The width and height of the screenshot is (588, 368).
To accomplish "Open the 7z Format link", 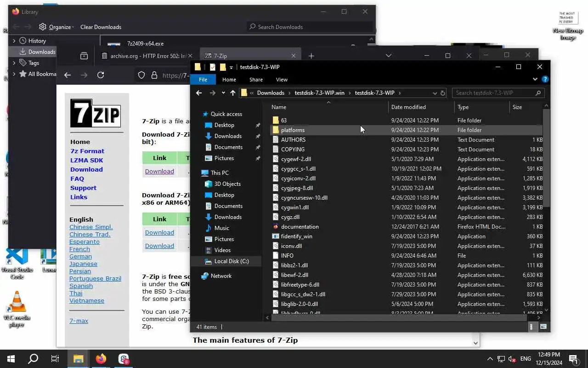I will tap(87, 151).
